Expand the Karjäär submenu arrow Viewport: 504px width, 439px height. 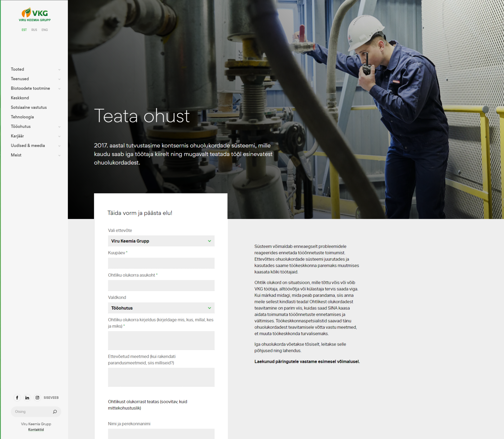[59, 136]
